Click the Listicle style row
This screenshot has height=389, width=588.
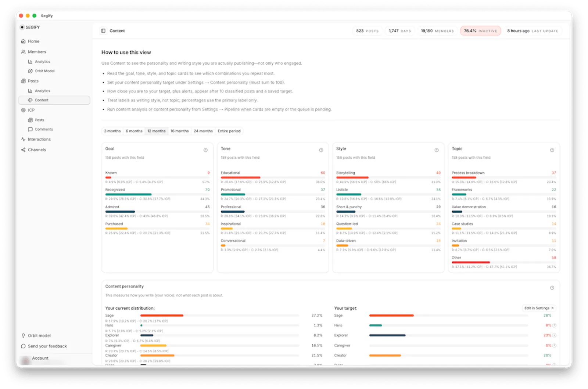(x=388, y=194)
